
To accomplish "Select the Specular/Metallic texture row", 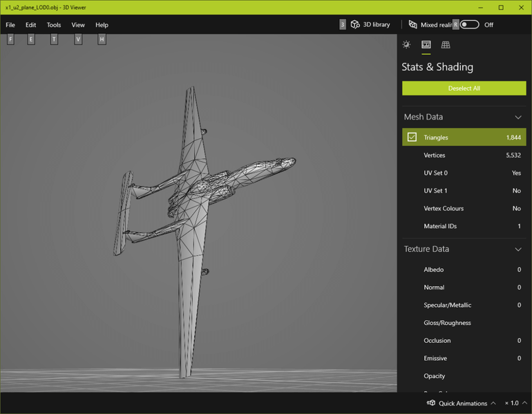I will (x=464, y=305).
